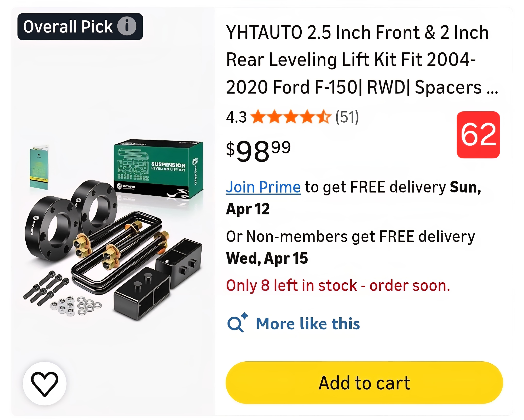524x420 pixels.
Task: Click the info icon beside Overall Pick
Action: point(127,26)
